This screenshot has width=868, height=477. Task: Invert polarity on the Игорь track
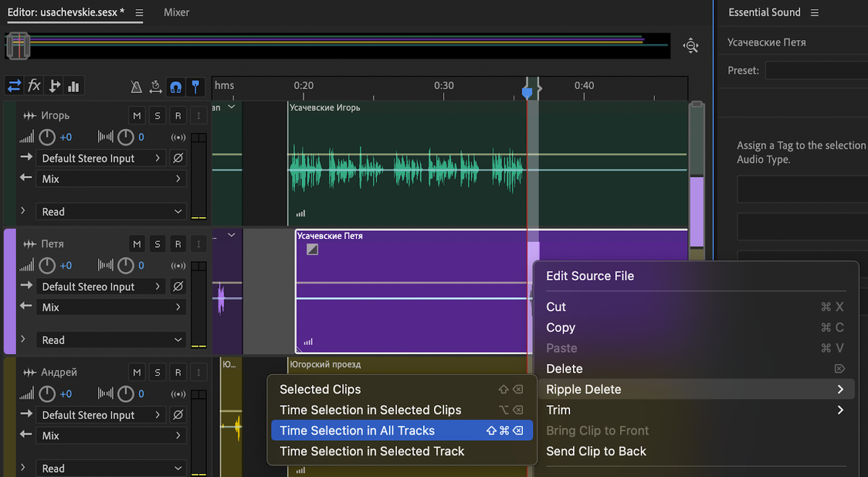[178, 158]
